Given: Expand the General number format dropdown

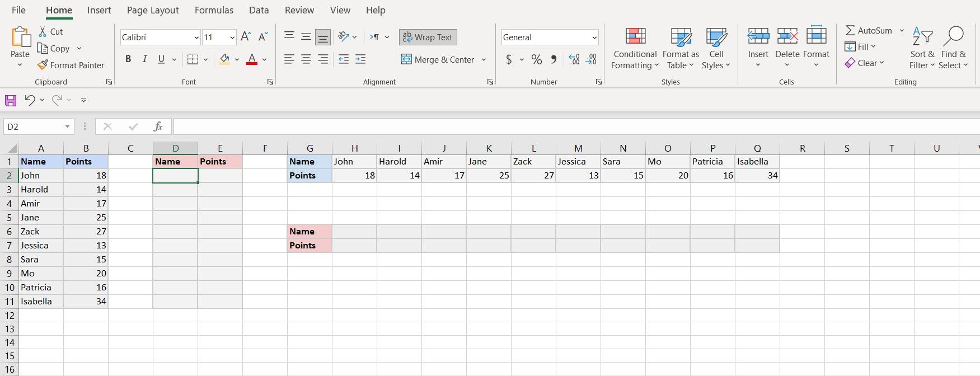Looking at the screenshot, I should pyautogui.click(x=594, y=37).
